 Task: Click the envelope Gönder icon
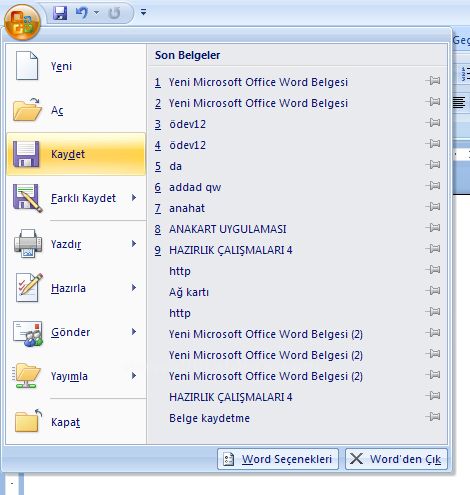[28, 333]
